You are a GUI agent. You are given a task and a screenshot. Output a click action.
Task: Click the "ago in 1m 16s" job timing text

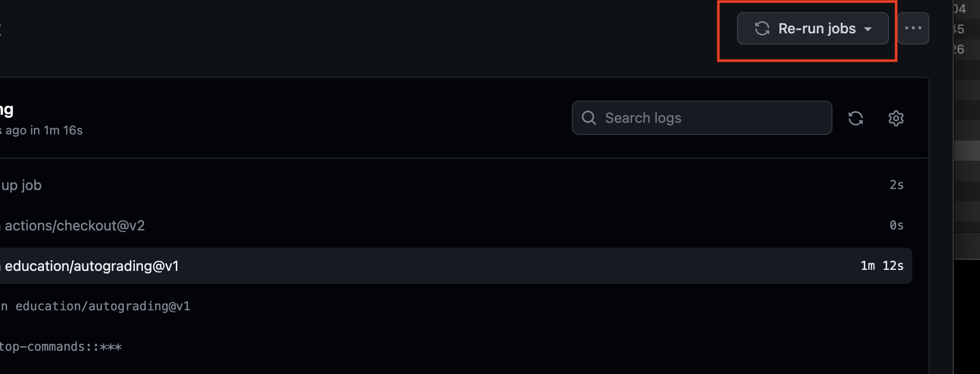tap(43, 130)
